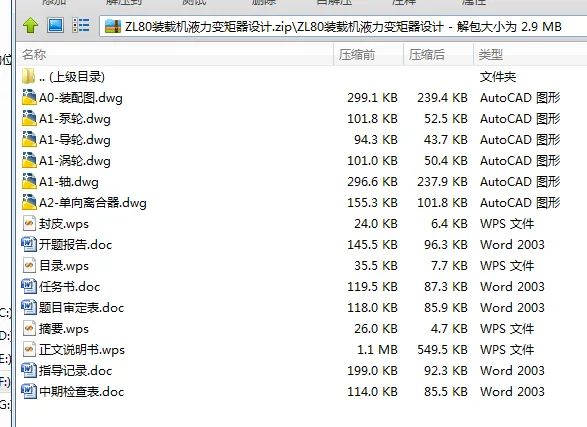The height and width of the screenshot is (427, 587).
Task: Select the 目录.wps file name
Action: [x=64, y=266]
